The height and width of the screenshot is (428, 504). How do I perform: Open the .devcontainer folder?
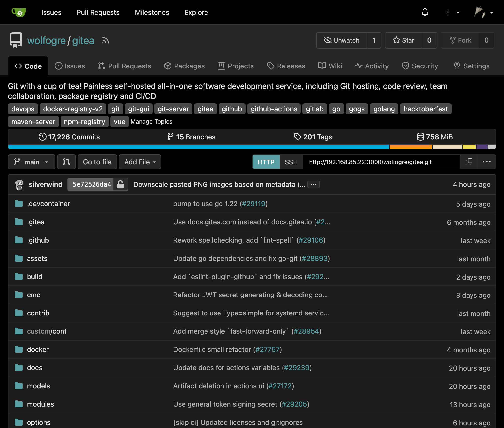tap(48, 204)
